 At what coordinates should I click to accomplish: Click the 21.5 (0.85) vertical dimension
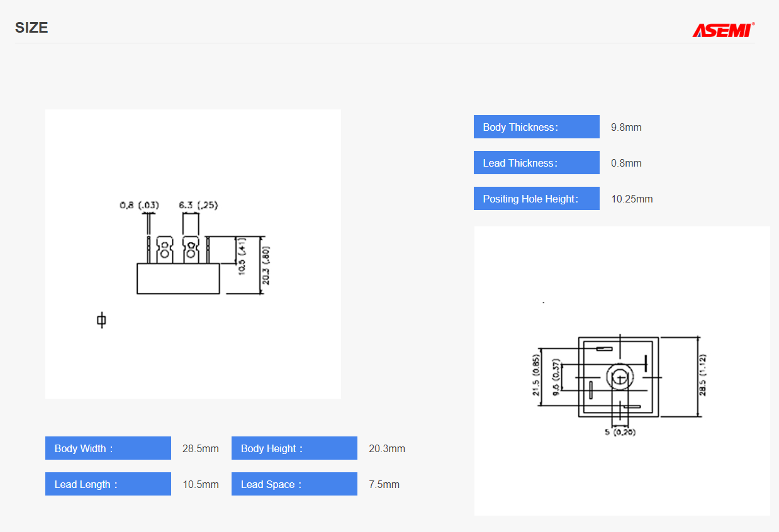(536, 375)
